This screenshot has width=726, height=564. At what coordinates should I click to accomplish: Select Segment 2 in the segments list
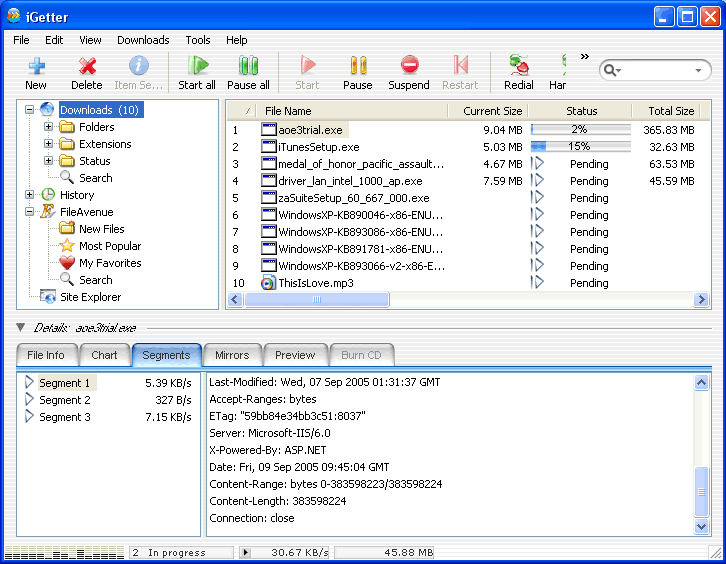pyautogui.click(x=65, y=400)
